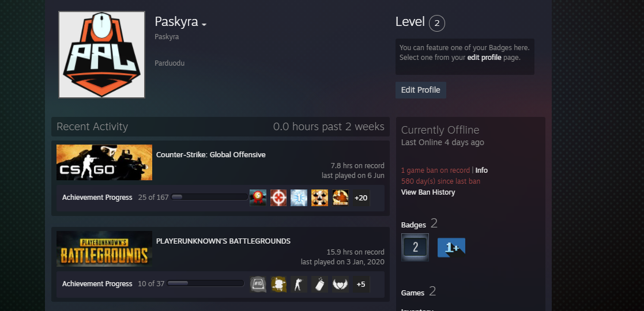Click the '25 of 167' achievement count

(153, 198)
